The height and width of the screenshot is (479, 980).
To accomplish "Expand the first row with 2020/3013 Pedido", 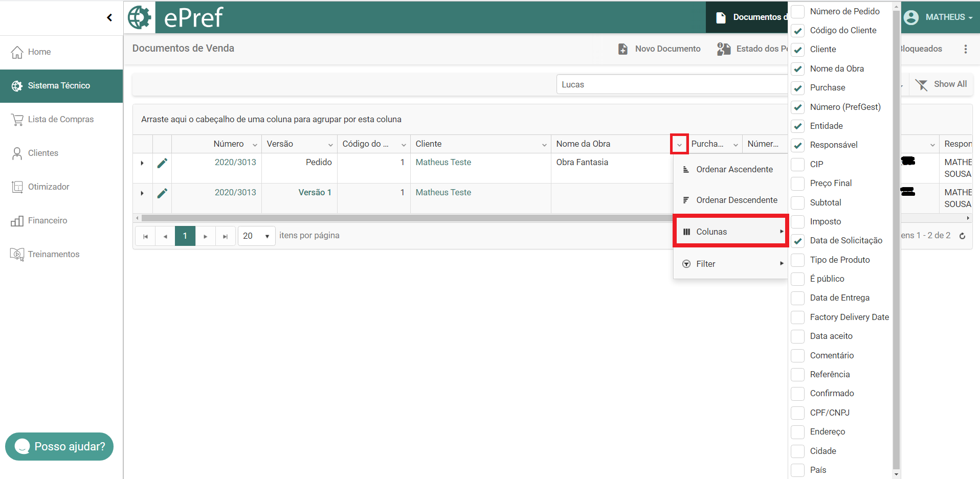I will (142, 163).
